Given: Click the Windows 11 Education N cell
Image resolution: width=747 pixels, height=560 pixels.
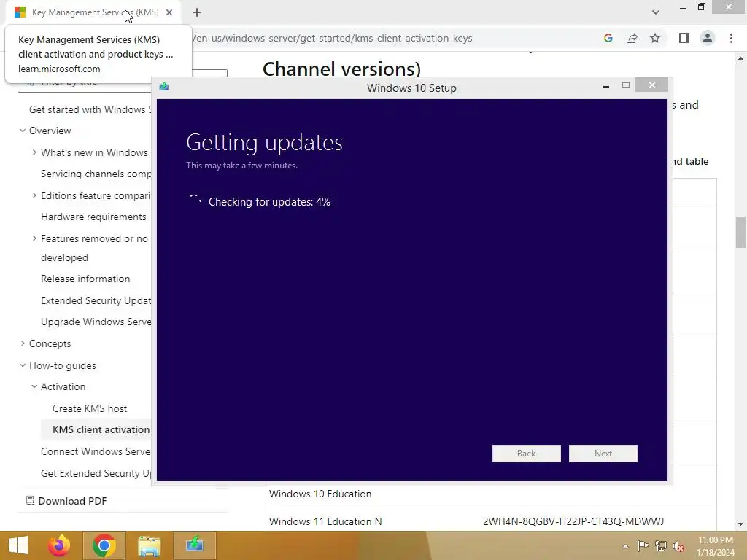Looking at the screenshot, I should point(325,521).
